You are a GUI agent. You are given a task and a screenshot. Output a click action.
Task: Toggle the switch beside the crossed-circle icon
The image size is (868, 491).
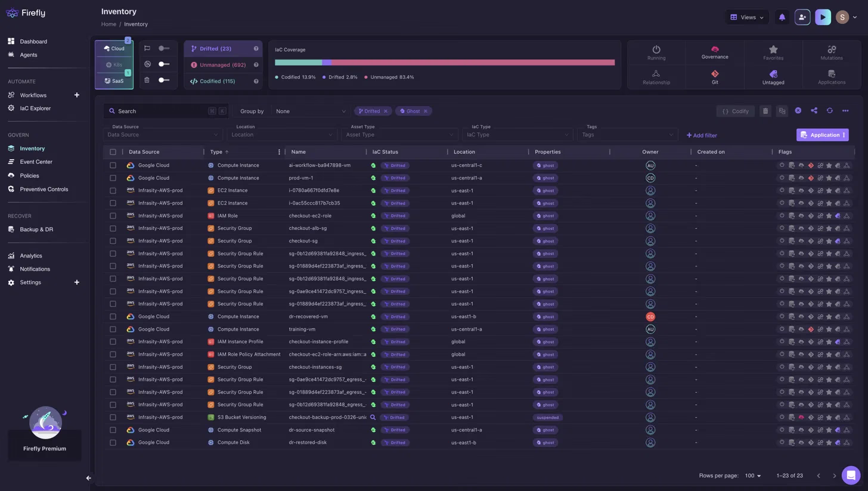pos(164,64)
